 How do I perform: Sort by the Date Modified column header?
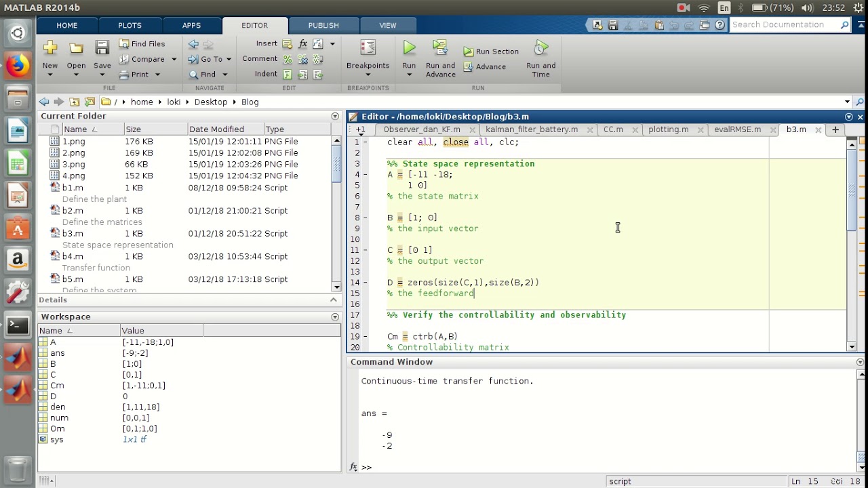225,129
